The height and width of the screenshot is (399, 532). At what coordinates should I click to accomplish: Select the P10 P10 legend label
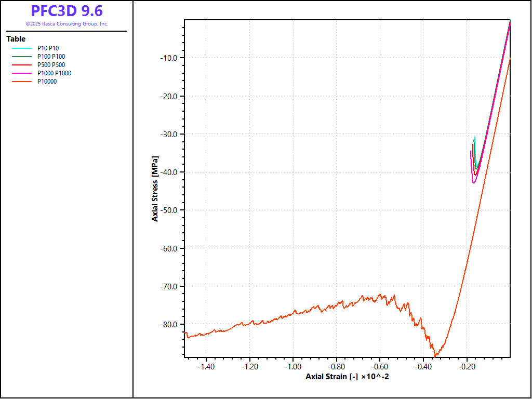pyautogui.click(x=48, y=48)
